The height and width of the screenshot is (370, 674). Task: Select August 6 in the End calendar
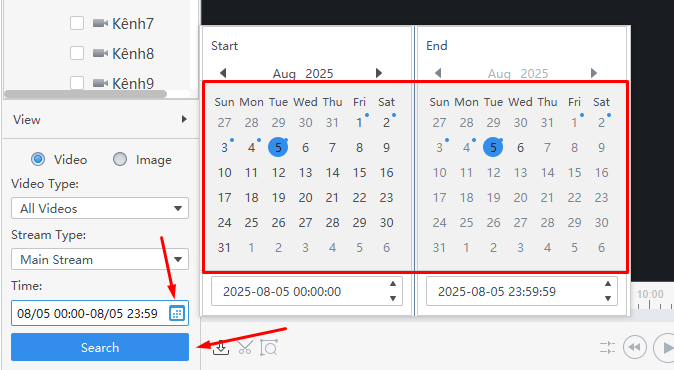[x=520, y=148]
